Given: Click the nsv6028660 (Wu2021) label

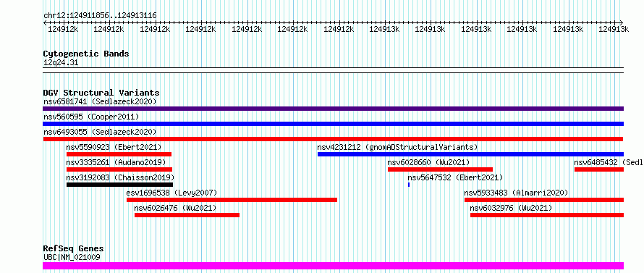Looking at the screenshot, I should tap(428, 162).
